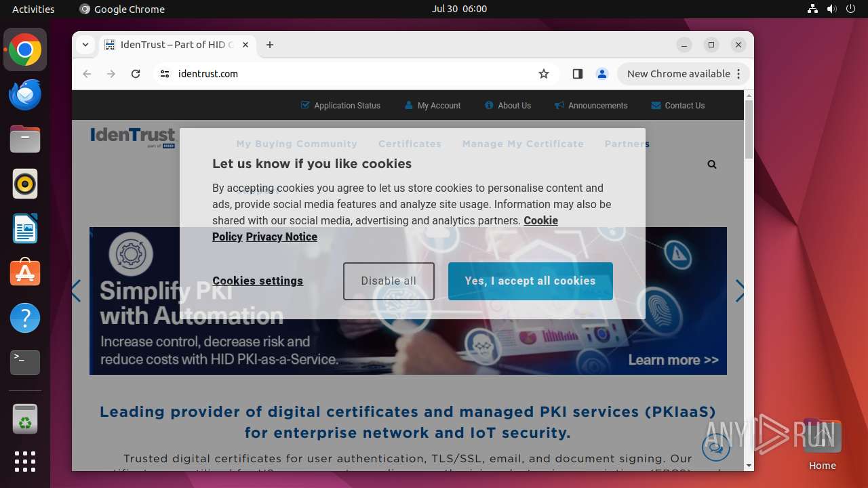Reload the current page
Viewport: 868px width, 488px height.
click(136, 74)
